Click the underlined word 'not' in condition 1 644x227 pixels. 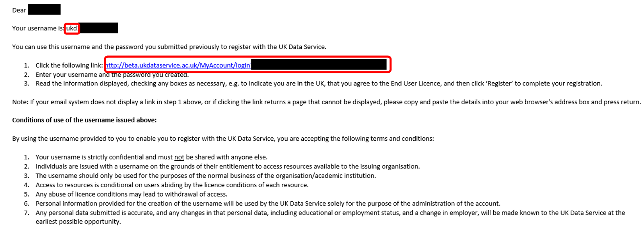pos(179,157)
